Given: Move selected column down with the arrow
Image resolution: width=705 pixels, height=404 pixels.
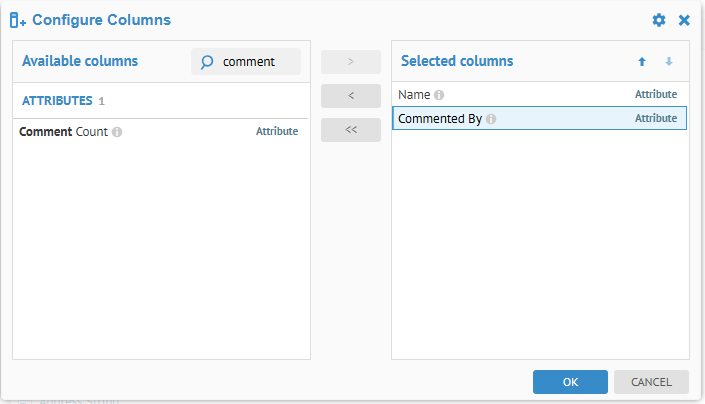Looking at the screenshot, I should [669, 62].
